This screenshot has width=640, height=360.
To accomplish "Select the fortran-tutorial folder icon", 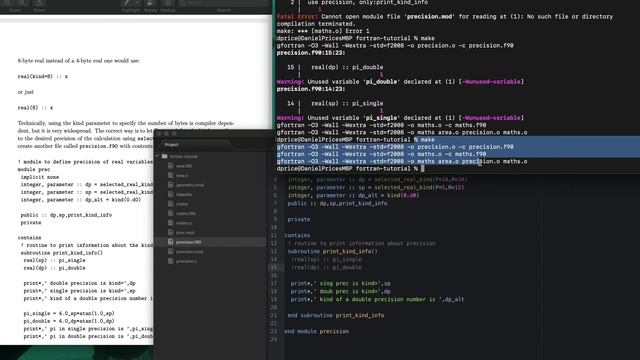I will pos(165,156).
